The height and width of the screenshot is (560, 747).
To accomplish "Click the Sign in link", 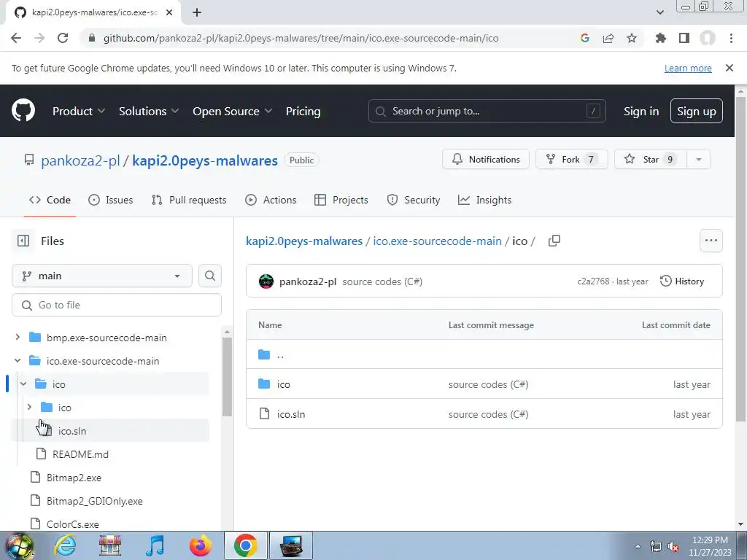I will tap(641, 111).
